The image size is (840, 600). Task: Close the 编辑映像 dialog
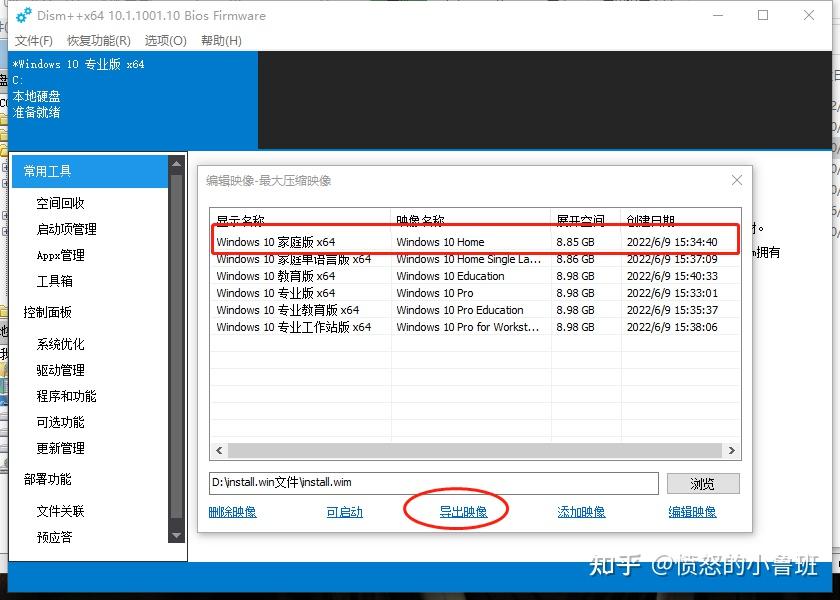pos(737,181)
